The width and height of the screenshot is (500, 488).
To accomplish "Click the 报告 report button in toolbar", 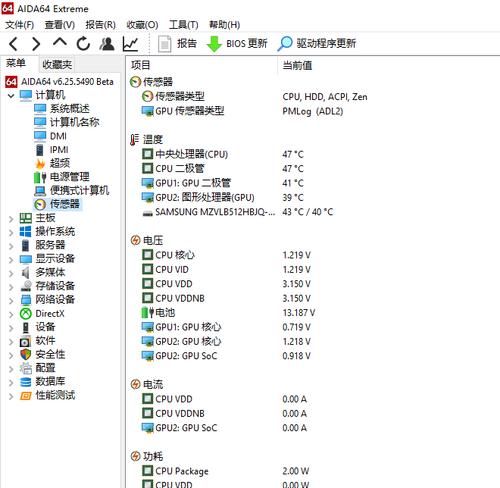I will pos(177,44).
